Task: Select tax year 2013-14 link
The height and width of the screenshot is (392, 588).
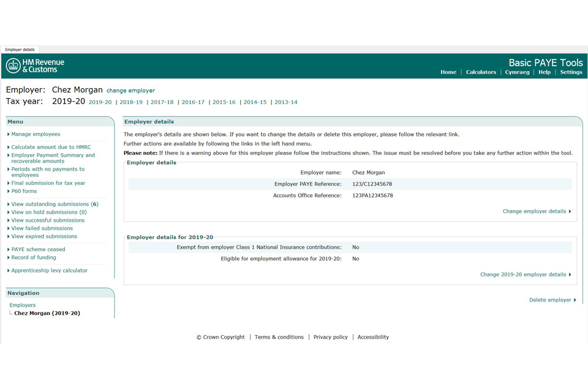Action: pyautogui.click(x=286, y=102)
